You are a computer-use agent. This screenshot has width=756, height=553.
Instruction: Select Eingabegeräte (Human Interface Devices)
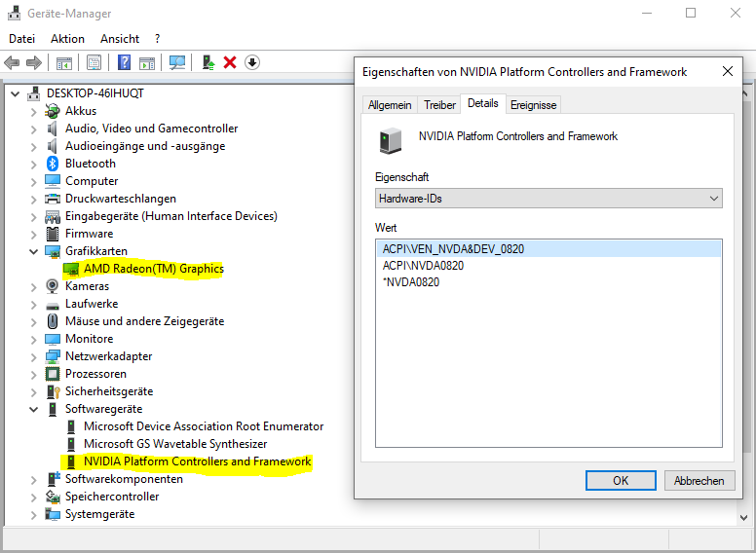[x=171, y=216]
